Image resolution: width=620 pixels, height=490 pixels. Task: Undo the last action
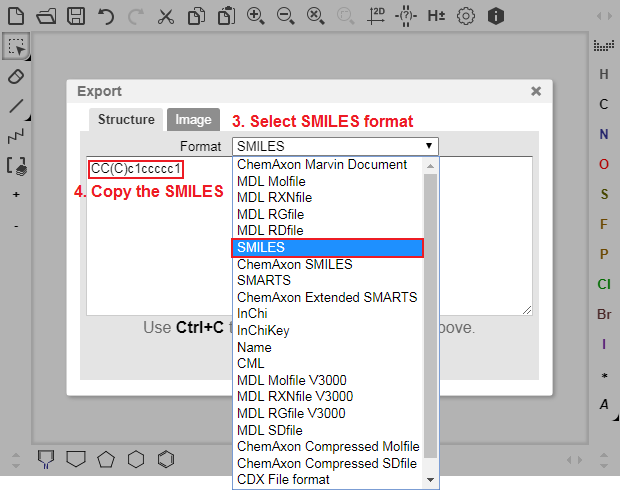[x=106, y=16]
